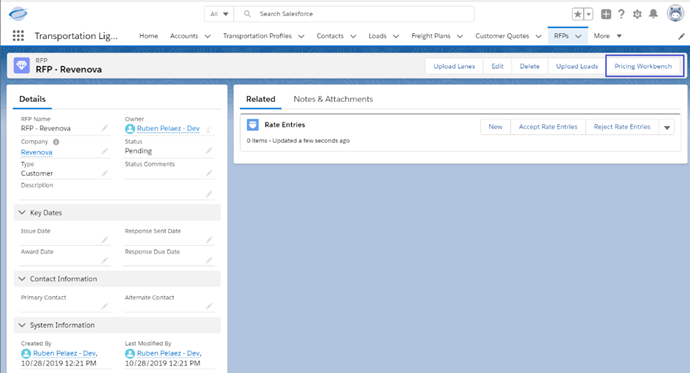Open the Global Actions plus icon

(606, 14)
